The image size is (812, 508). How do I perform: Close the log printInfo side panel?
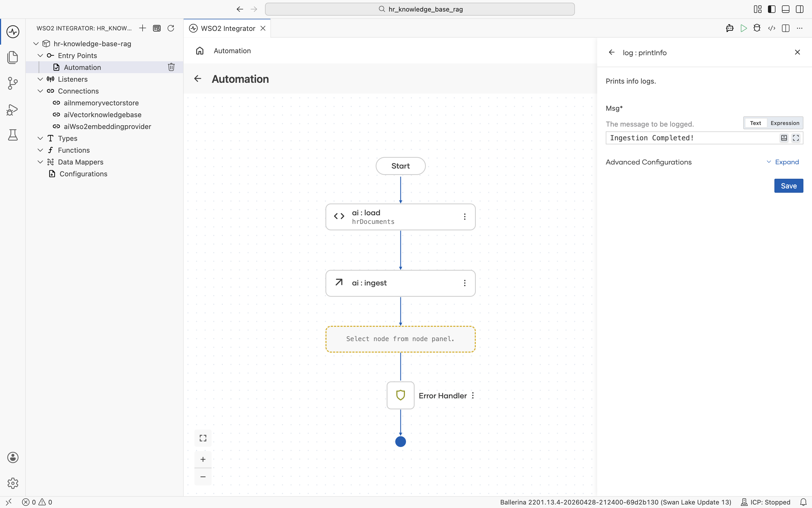coord(798,52)
